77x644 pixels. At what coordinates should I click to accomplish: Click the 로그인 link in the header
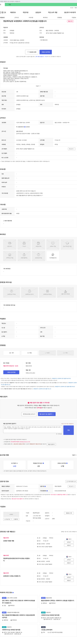coord(72,8)
